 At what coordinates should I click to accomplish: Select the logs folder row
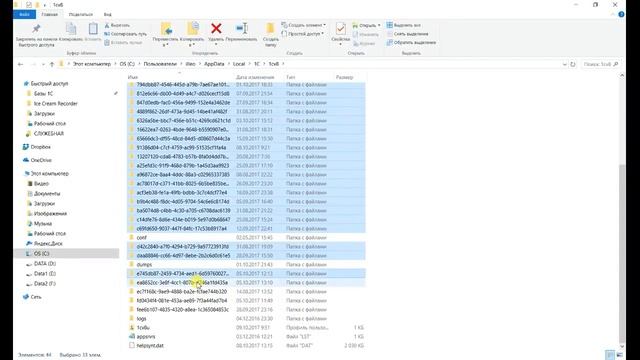[246, 318]
